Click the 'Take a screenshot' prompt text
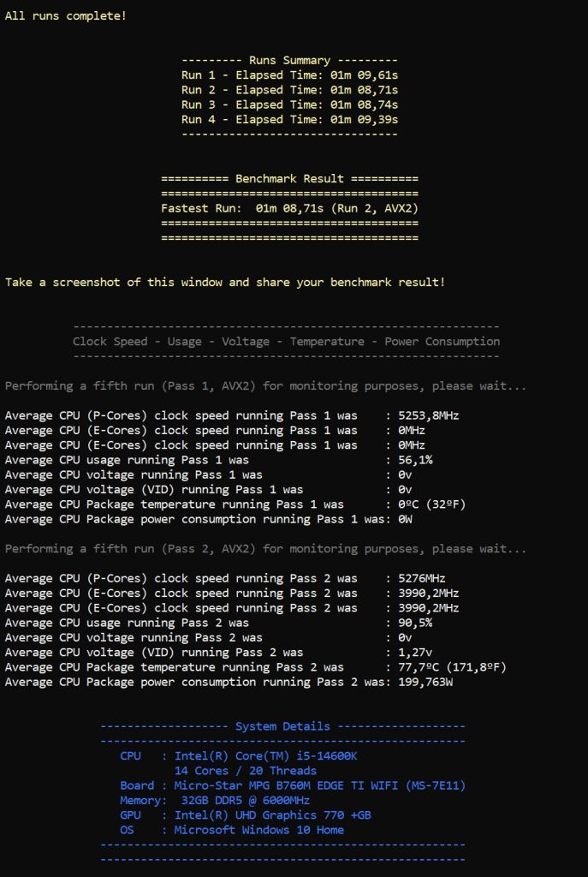The image size is (588, 877). 225,282
